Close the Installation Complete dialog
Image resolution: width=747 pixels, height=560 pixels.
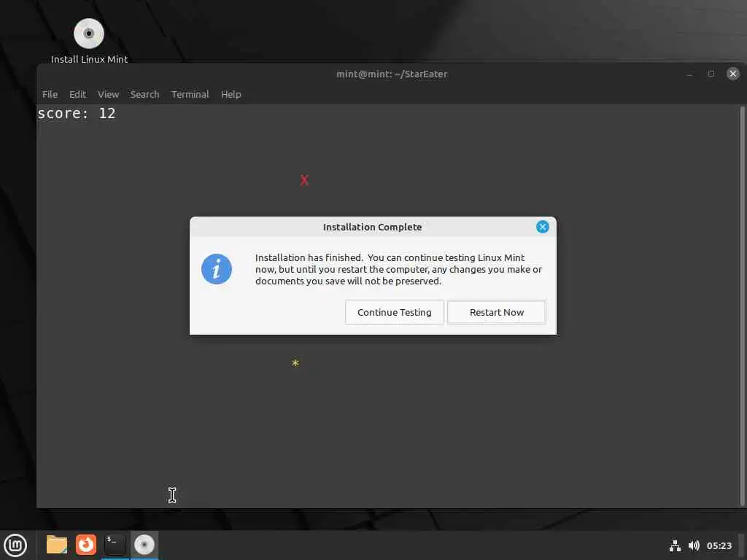click(542, 227)
